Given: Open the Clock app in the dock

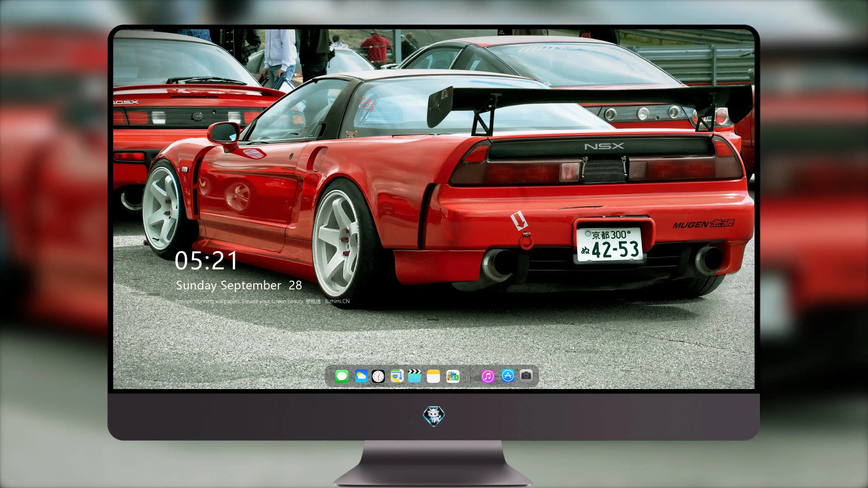Looking at the screenshot, I should pyautogui.click(x=378, y=376).
